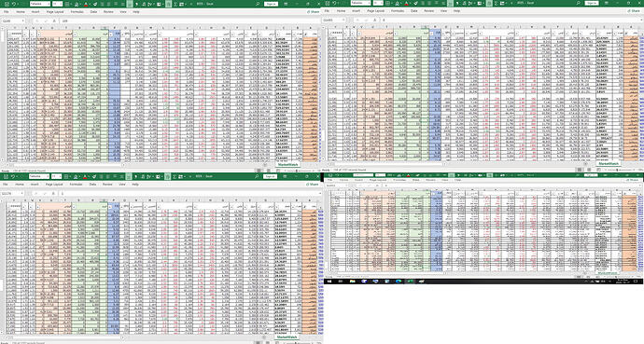Open font size dropdown in top-right window
644x344 pixels.
382,3
